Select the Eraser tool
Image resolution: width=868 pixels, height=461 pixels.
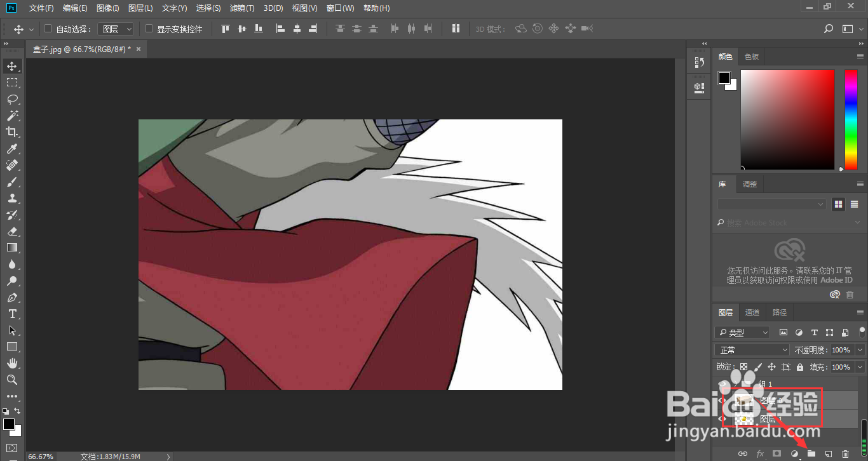(12, 231)
